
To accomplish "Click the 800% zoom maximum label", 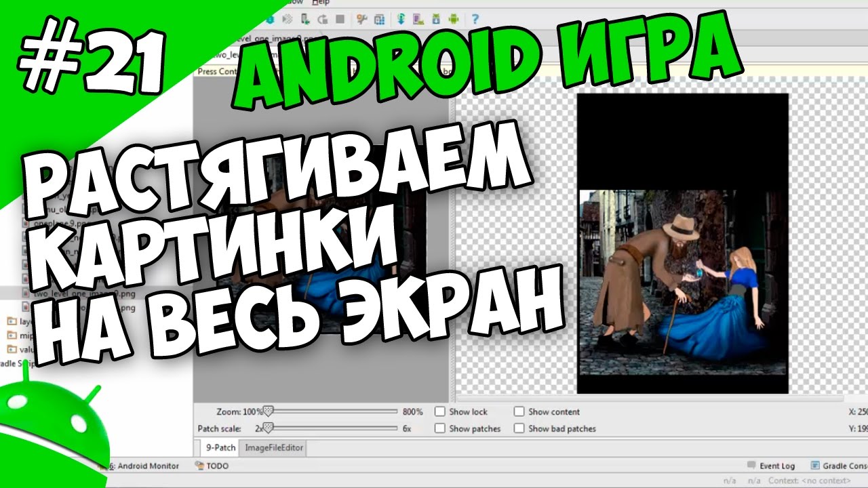I will coord(412,411).
